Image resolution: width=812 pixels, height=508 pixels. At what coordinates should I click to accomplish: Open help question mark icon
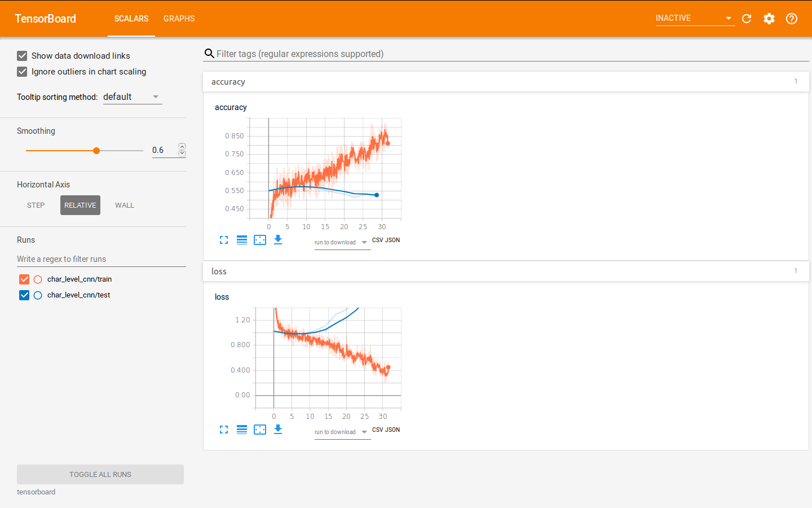click(792, 19)
